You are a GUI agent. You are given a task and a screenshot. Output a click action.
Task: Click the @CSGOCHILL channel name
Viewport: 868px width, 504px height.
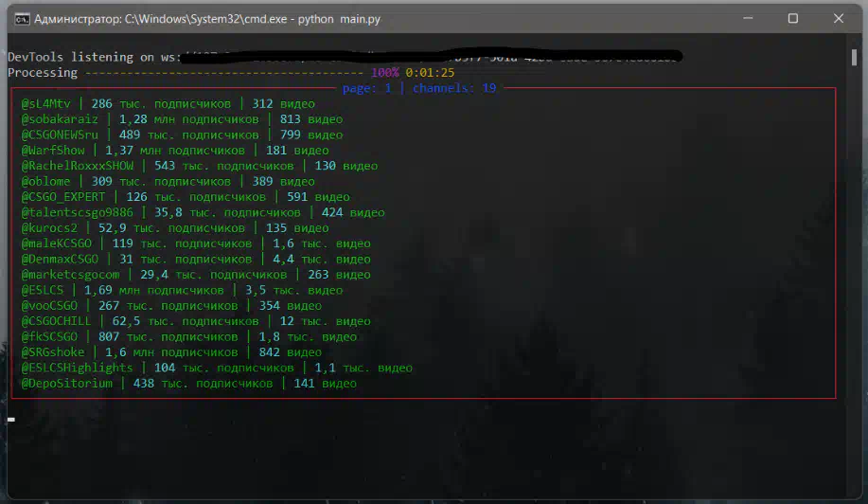click(56, 320)
